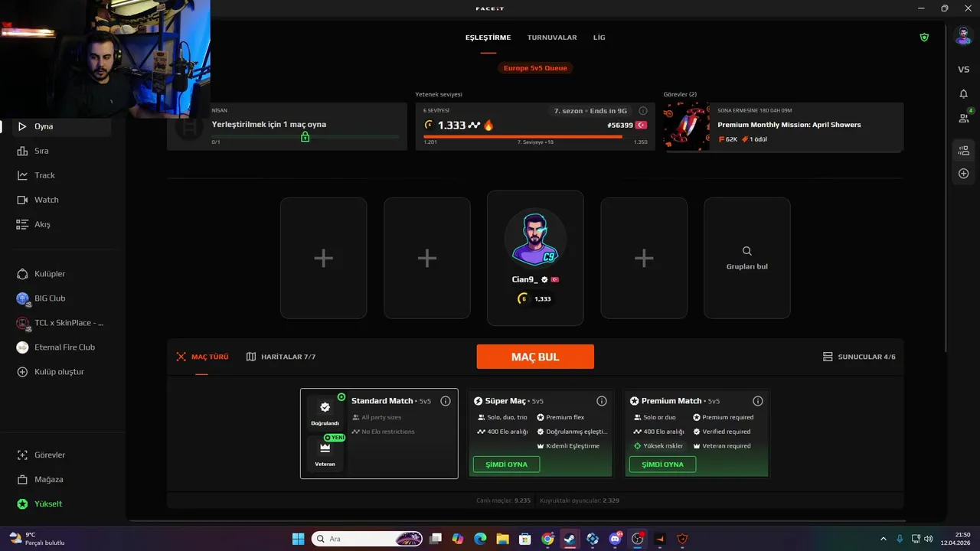Click the taskbar Ara search field
The image size is (980, 551).
367,539
